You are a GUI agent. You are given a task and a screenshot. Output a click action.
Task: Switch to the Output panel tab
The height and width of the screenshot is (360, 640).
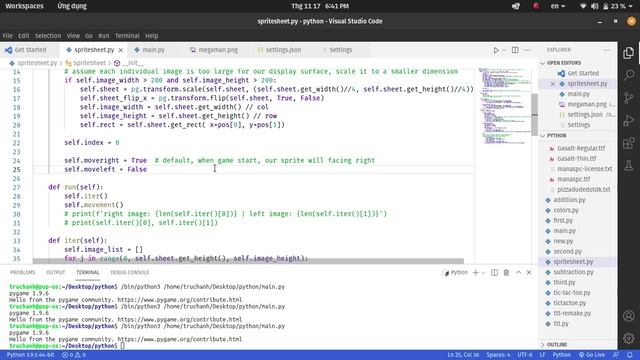[x=56, y=272]
